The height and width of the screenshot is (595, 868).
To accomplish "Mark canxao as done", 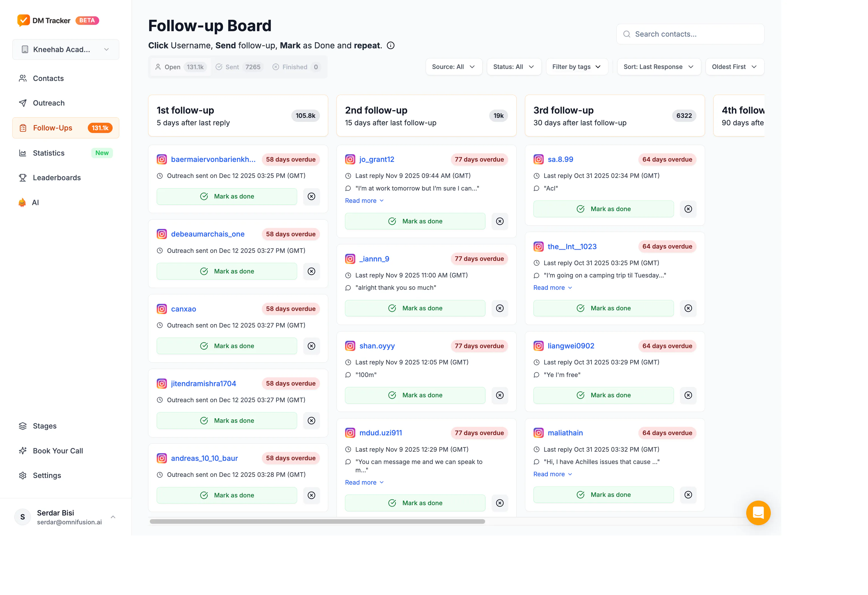I will point(227,346).
